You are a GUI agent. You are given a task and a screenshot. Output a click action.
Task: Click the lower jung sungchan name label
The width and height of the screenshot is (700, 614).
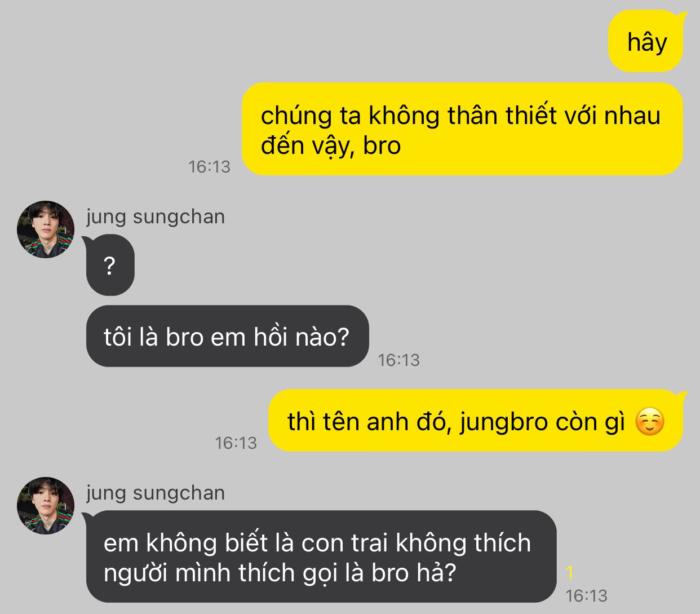pyautogui.click(x=156, y=493)
